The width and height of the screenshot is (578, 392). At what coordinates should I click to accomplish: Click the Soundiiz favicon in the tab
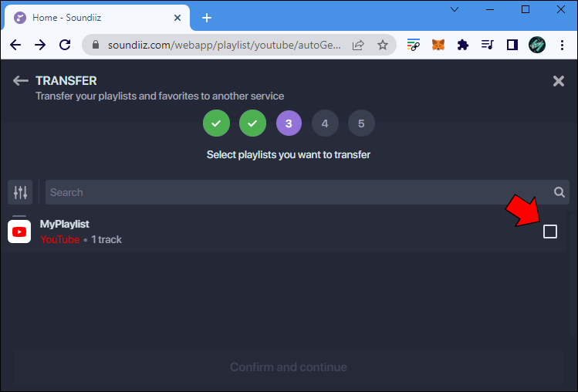[x=20, y=18]
